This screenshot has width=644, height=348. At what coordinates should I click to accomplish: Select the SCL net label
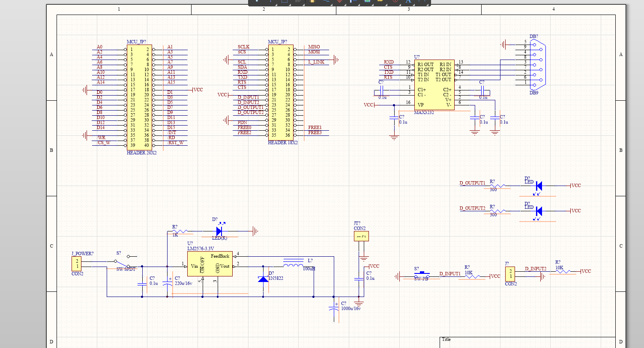coord(242,62)
